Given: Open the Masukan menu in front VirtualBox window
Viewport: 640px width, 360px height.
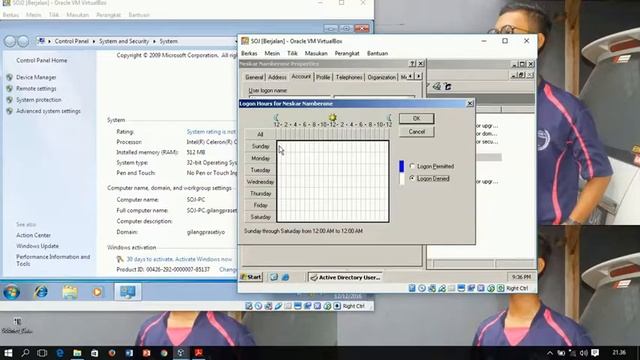Looking at the screenshot, I should (x=316, y=53).
